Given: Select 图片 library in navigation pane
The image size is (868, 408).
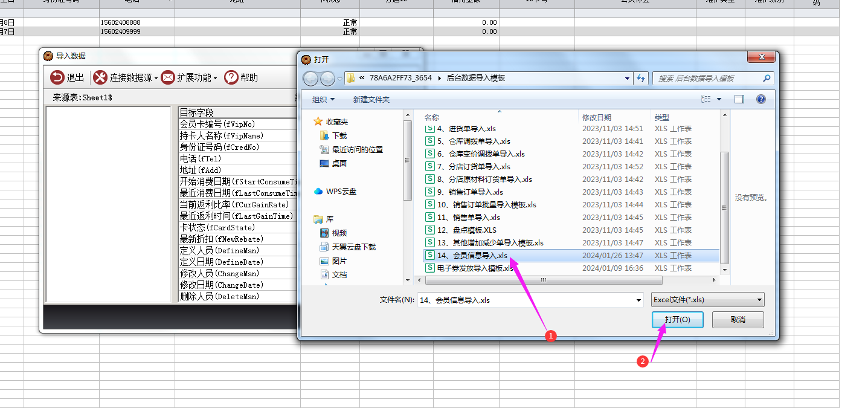Looking at the screenshot, I should [x=333, y=261].
